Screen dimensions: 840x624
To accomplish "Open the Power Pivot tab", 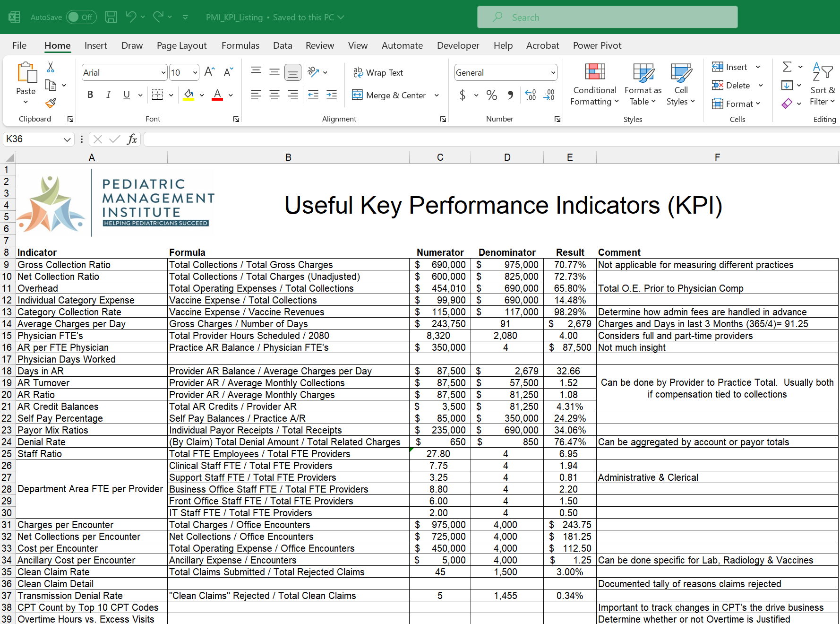I will pos(597,45).
